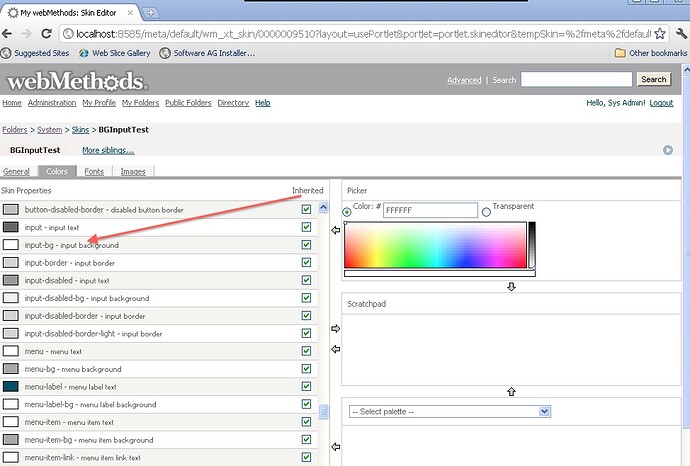Click left arrow next to Scratchpad

pyautogui.click(x=336, y=349)
